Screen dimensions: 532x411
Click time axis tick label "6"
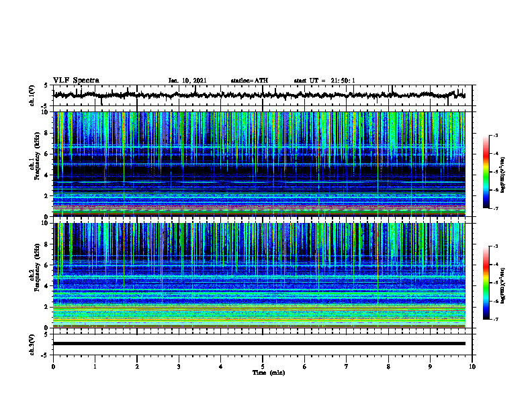tap(305, 367)
